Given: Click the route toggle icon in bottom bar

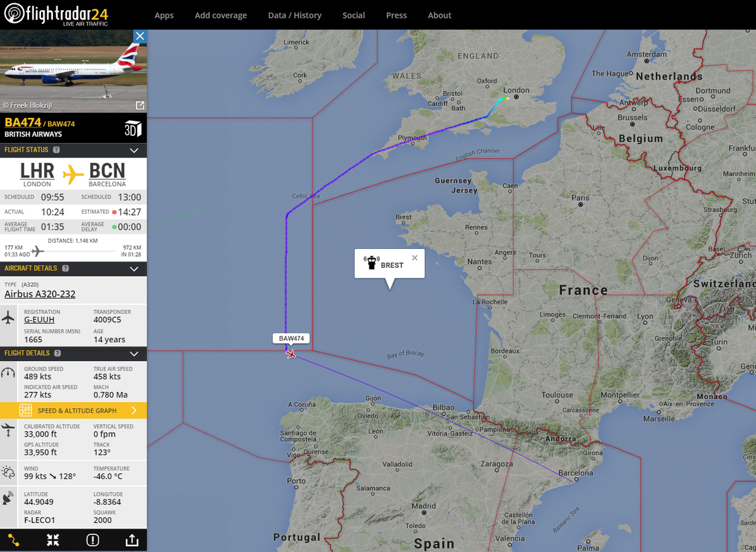Looking at the screenshot, I should click(14, 540).
